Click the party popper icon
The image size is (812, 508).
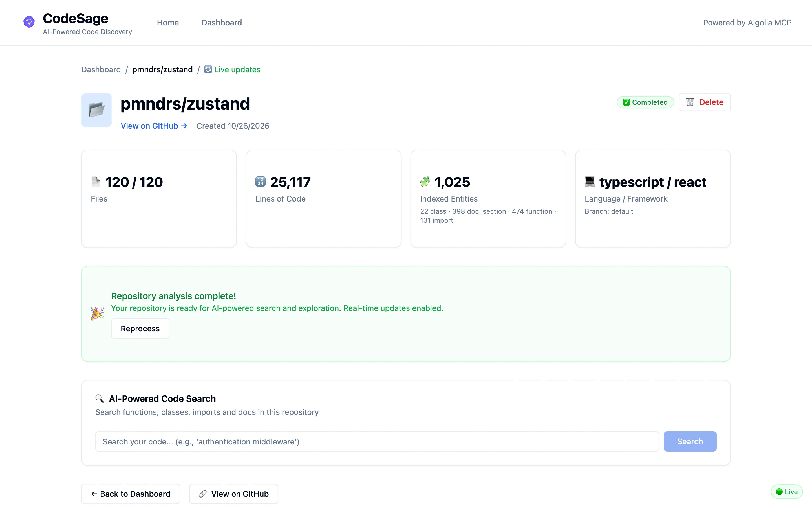tap(97, 314)
